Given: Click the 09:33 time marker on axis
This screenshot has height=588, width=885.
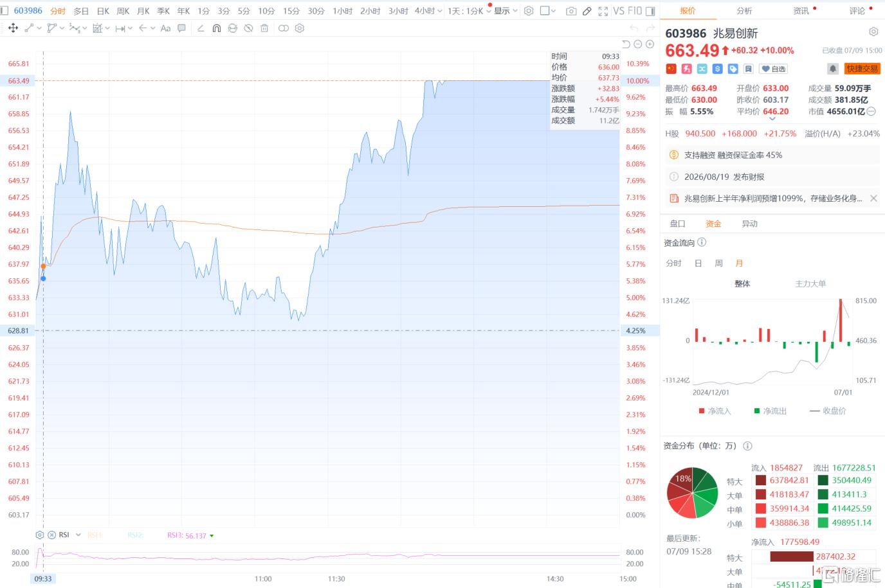Looking at the screenshot, I should click(43, 578).
